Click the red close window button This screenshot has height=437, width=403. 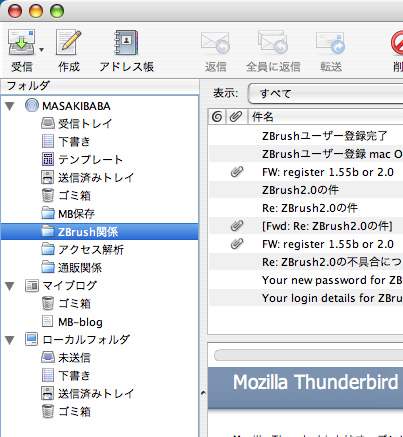coord(14,11)
